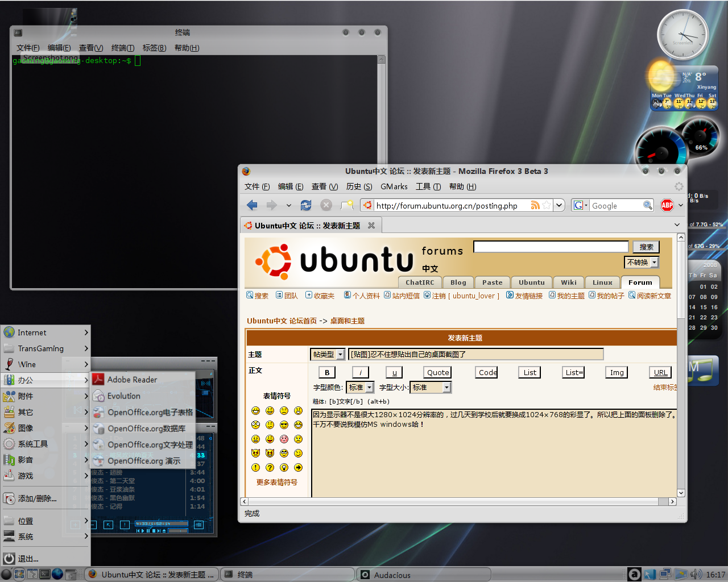Insert the exclamation mark emoticon
This screenshot has width=728, height=582.
[x=255, y=467]
